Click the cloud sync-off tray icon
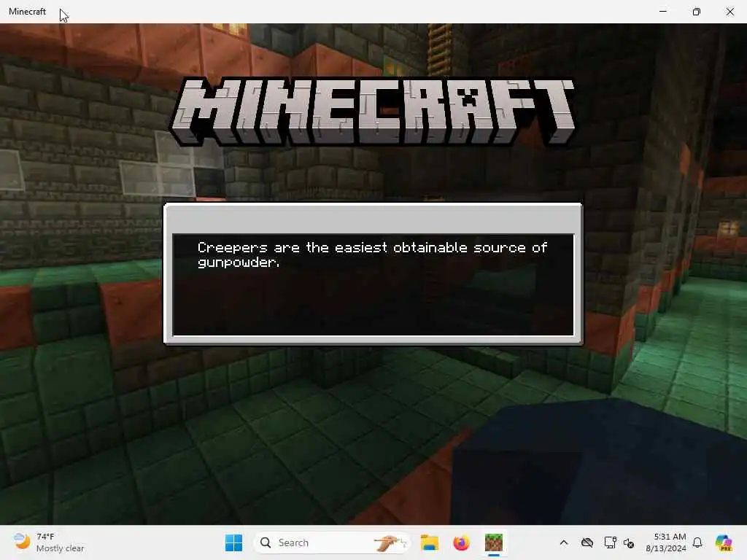The width and height of the screenshot is (747, 560). coord(587,542)
